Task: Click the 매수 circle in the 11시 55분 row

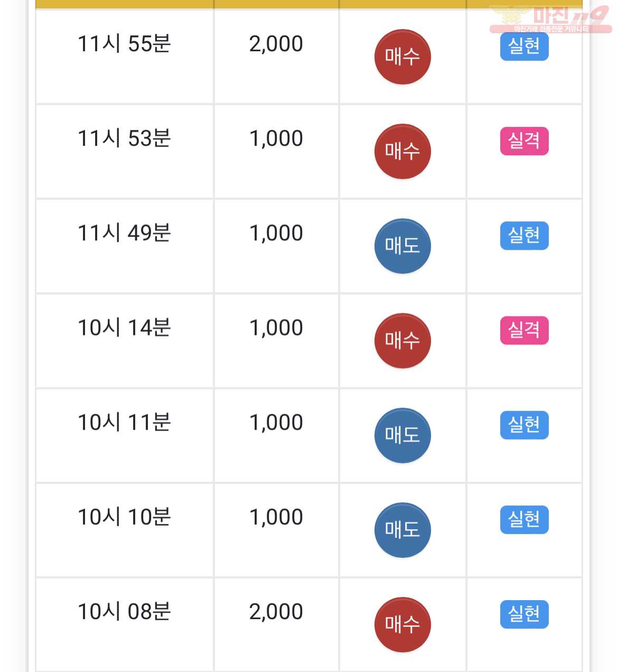Action: 402,57
